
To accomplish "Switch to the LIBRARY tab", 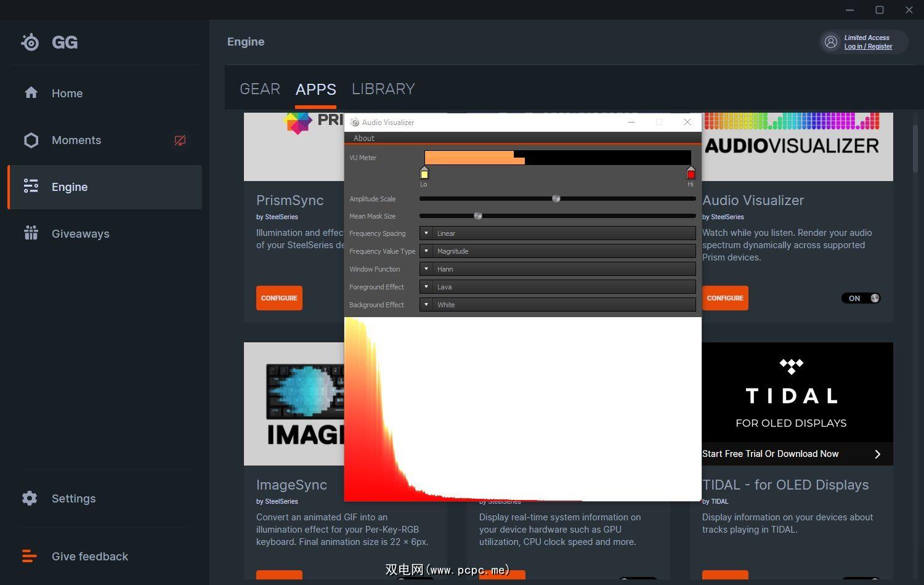I will (x=383, y=89).
